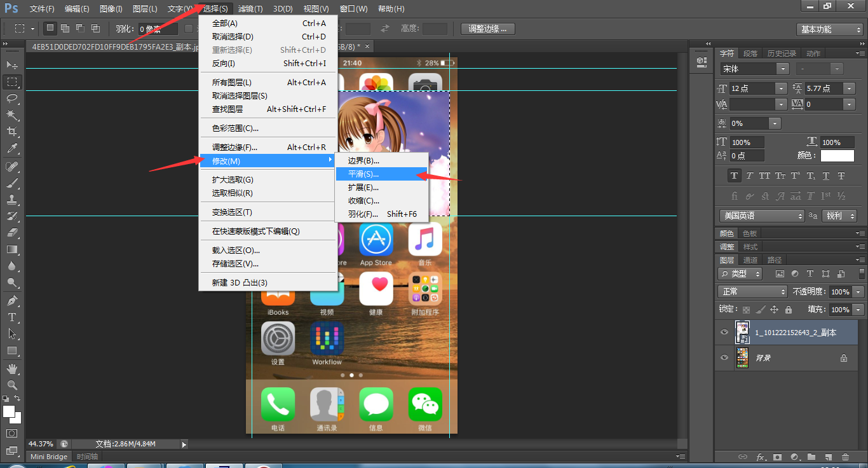Click 平滑(S)... in the submenu
Viewport: 868px width, 468px height.
point(381,174)
